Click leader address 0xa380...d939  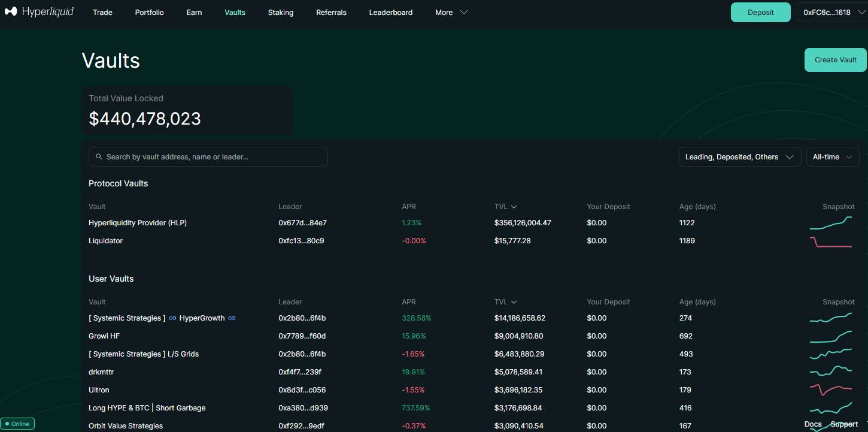[303, 408]
